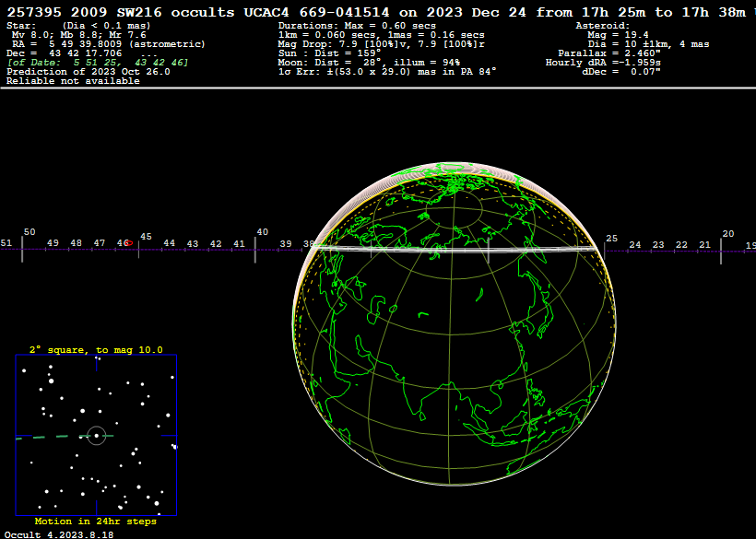This screenshot has height=539, width=756.
Task: Select the minute 21 label on the timeline
Action: [705, 245]
